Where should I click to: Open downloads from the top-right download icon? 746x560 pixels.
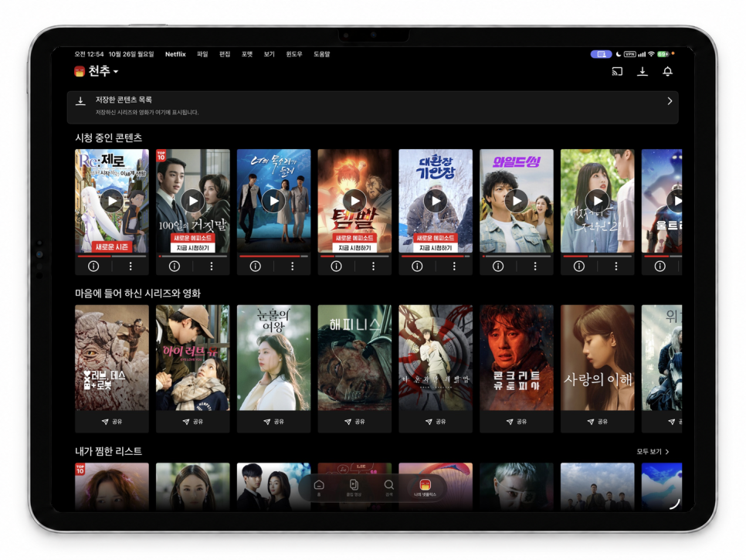coord(643,71)
